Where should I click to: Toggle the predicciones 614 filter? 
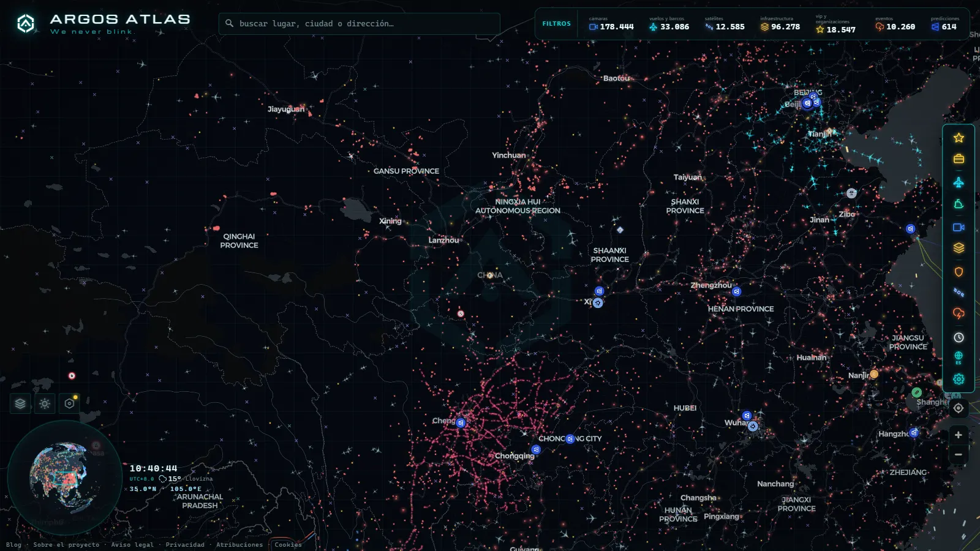point(945,24)
